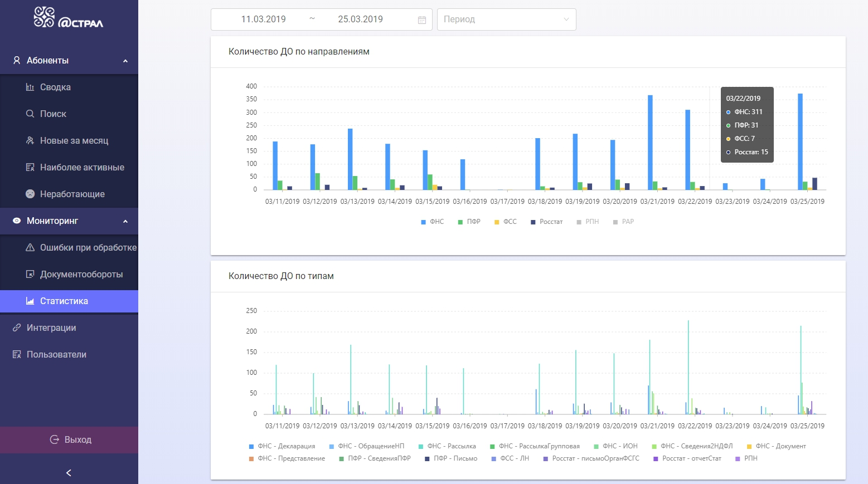Image resolution: width=868 pixels, height=484 pixels.
Task: Open calendar via date range icon
Action: coord(422,19)
